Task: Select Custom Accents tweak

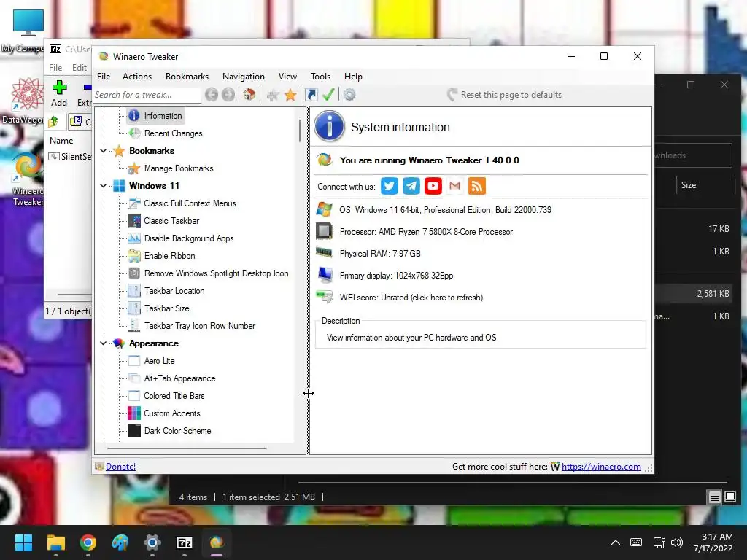Action: click(x=172, y=413)
